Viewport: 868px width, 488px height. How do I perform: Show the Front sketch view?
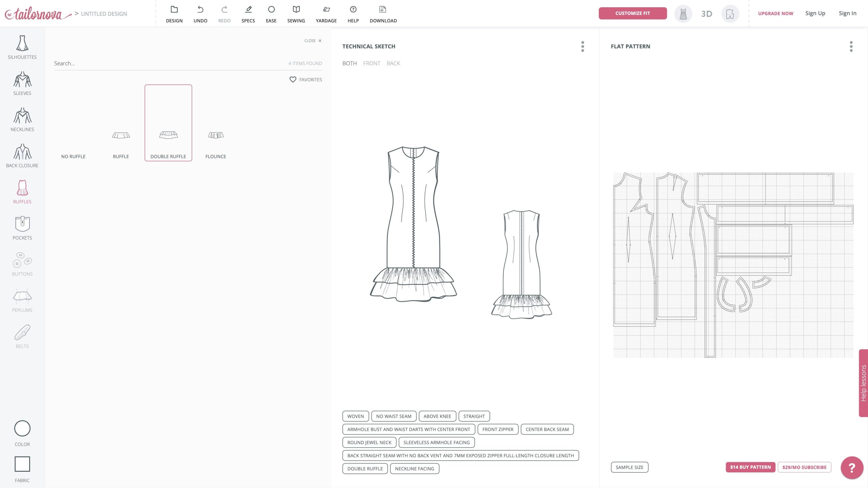point(371,63)
